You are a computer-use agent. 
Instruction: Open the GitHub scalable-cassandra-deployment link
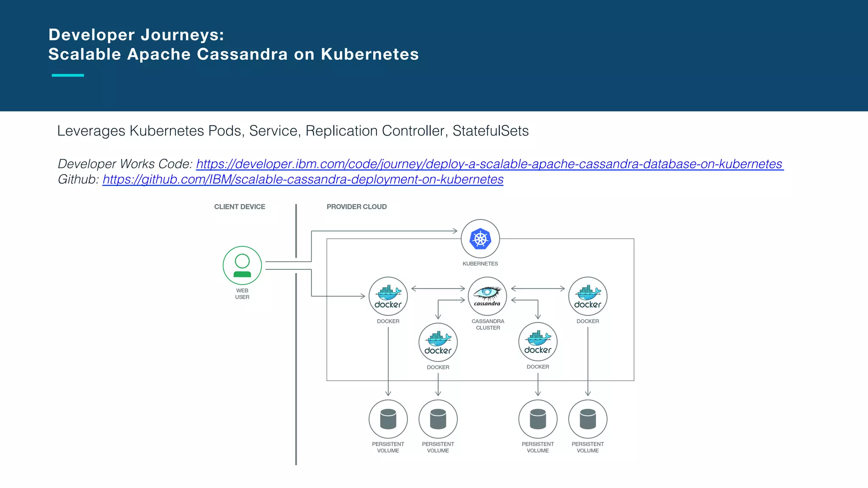[x=303, y=180]
